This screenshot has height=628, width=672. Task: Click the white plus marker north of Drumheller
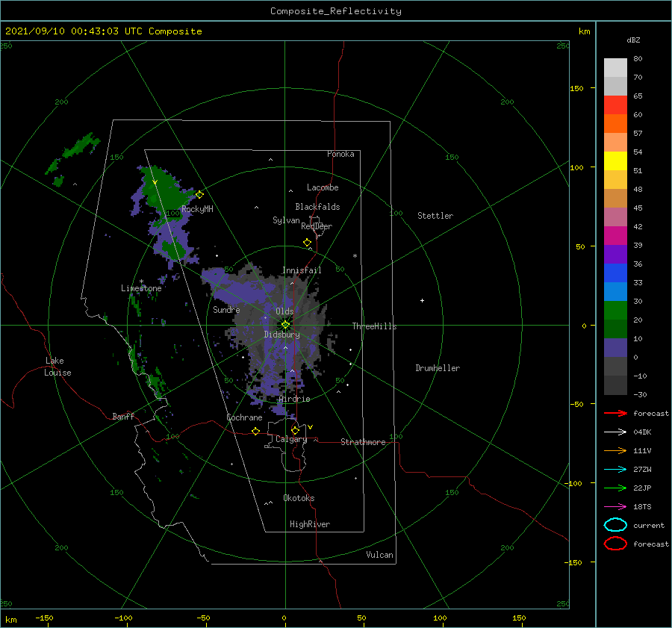[x=422, y=300]
